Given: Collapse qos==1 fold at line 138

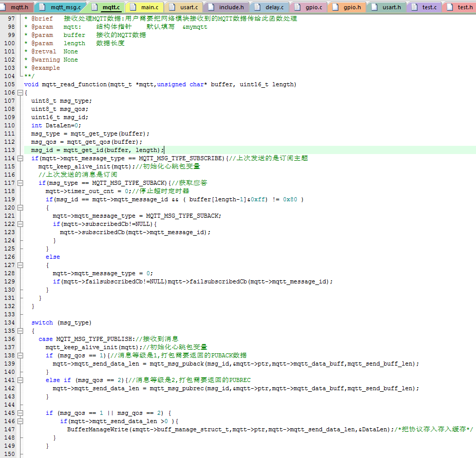Looking at the screenshot, I should [21, 355].
